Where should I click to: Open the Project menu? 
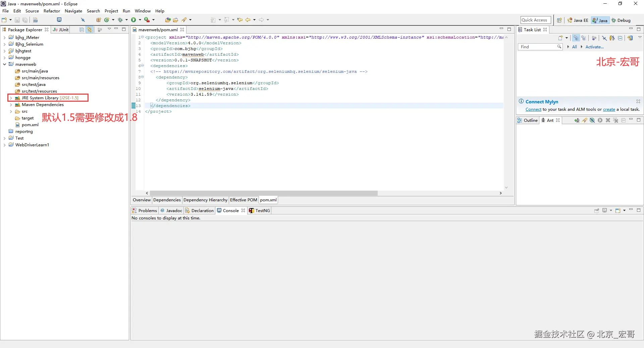coord(111,11)
